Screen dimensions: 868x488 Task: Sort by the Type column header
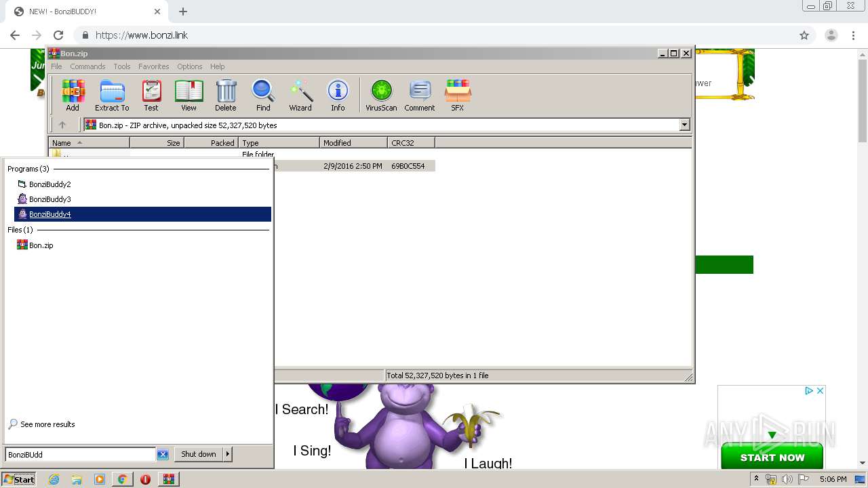coord(279,143)
